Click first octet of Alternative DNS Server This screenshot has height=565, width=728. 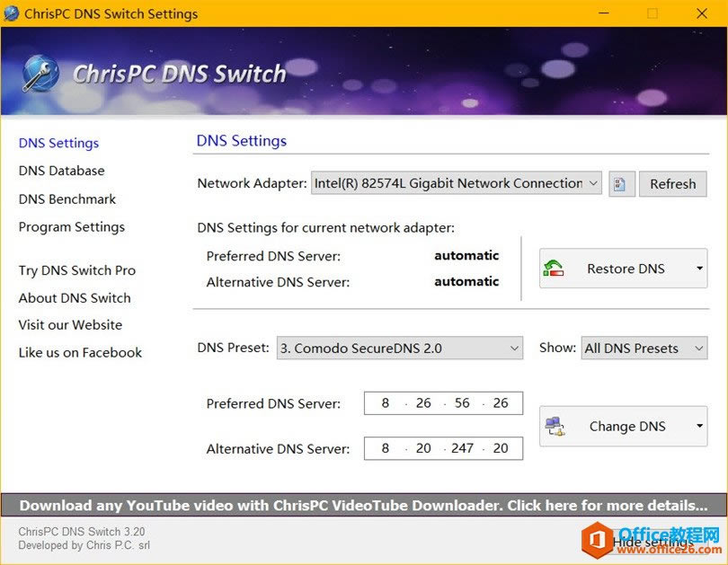385,448
